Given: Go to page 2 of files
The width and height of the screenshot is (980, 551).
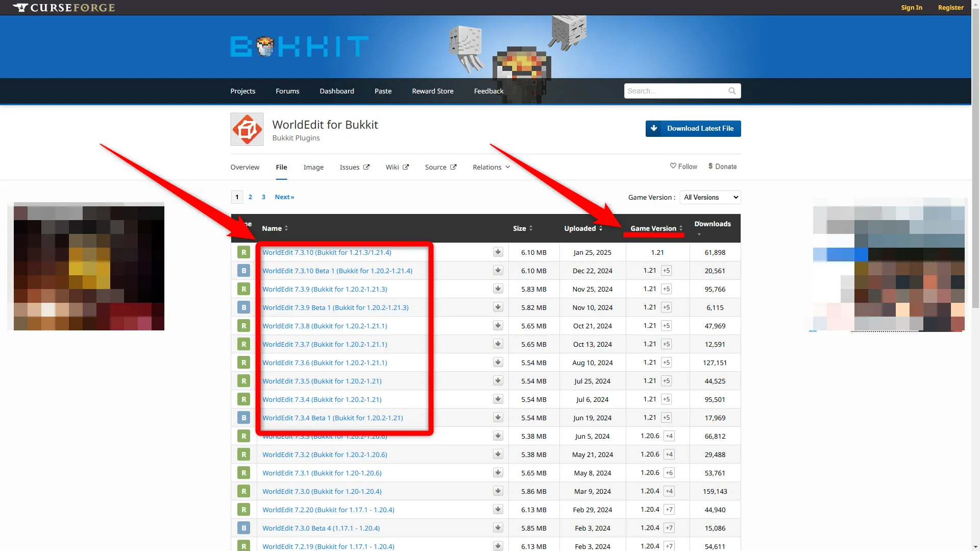Looking at the screenshot, I should [250, 197].
